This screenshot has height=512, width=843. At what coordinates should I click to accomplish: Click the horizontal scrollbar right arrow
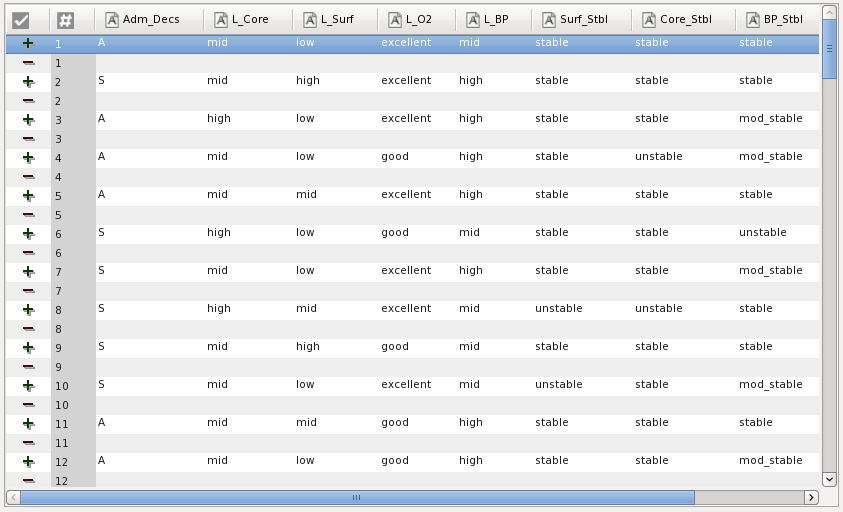[811, 497]
